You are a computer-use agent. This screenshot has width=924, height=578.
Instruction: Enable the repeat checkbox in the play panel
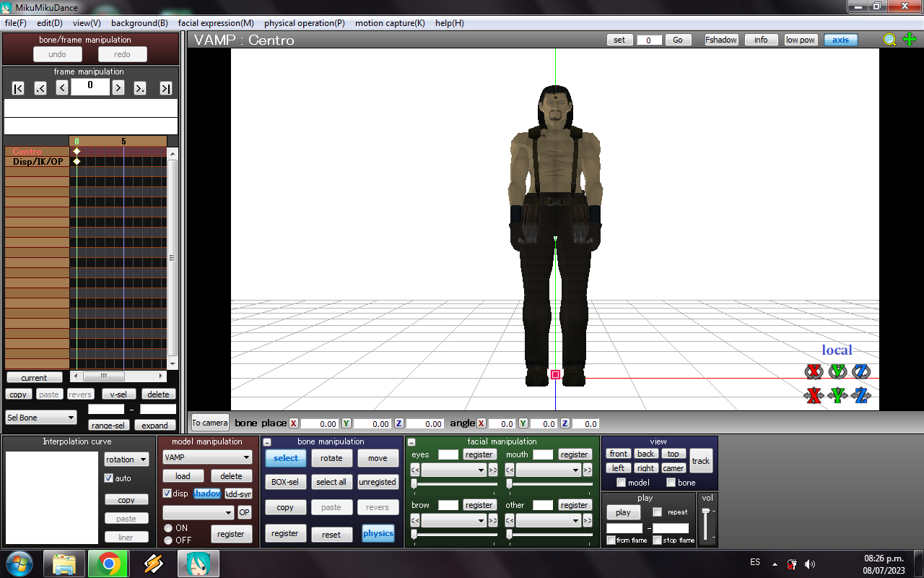coord(657,512)
